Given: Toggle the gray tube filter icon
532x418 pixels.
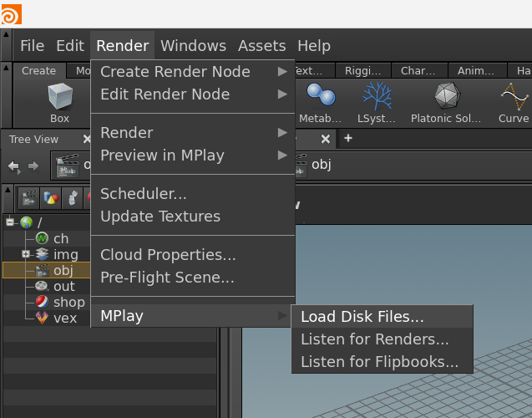Looking at the screenshot, I should pos(73,197).
